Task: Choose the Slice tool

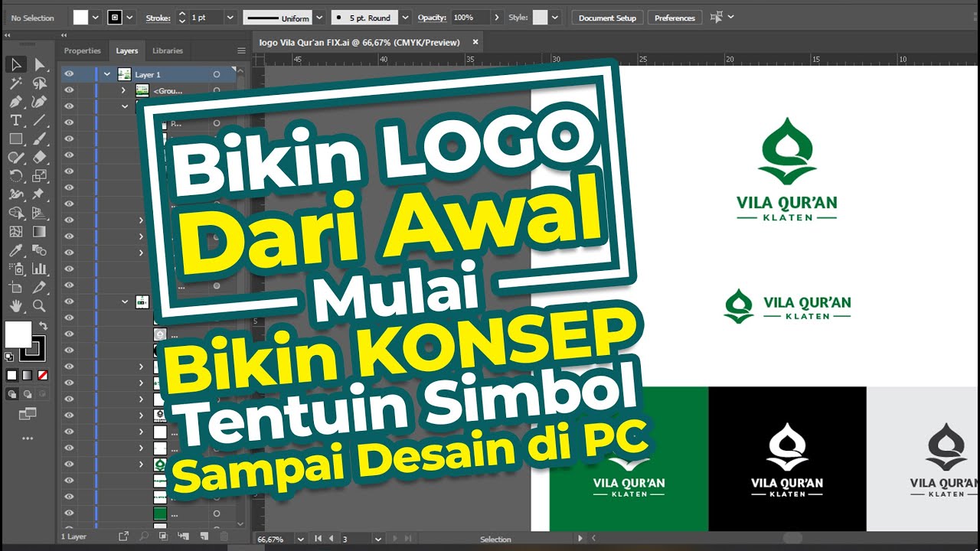Action: click(39, 287)
